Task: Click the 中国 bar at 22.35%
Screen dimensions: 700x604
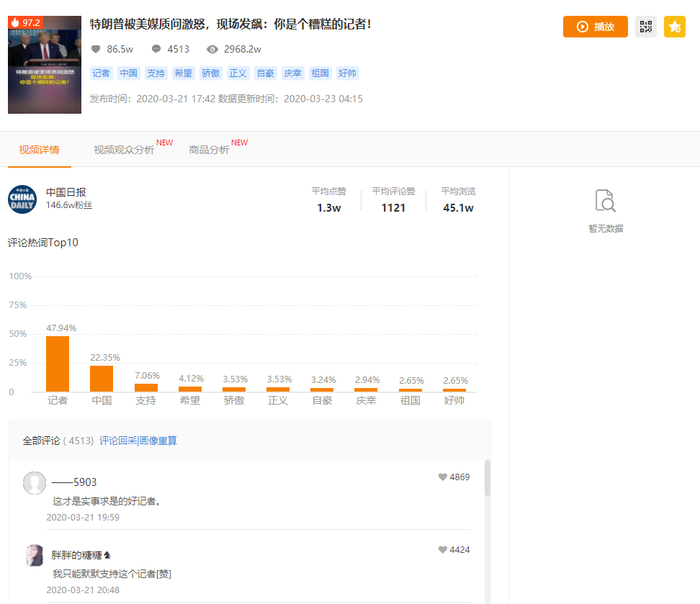Action: pyautogui.click(x=102, y=379)
